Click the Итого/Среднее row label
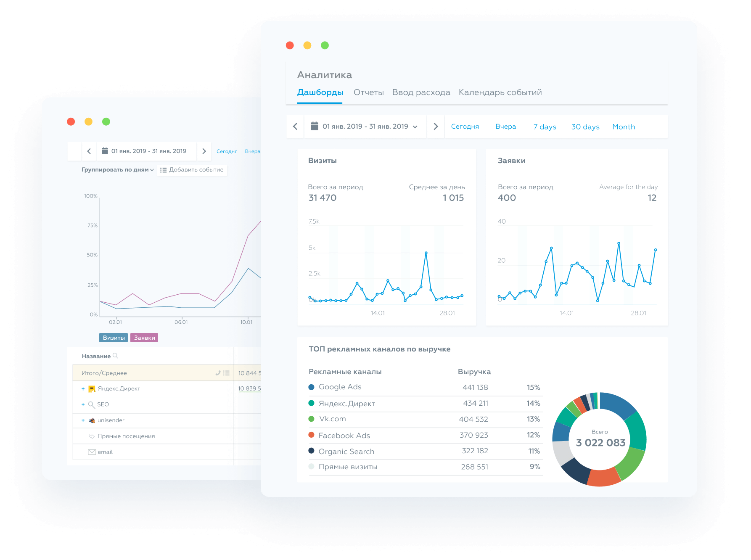Viewport: 751px width, 560px height. [x=104, y=373]
